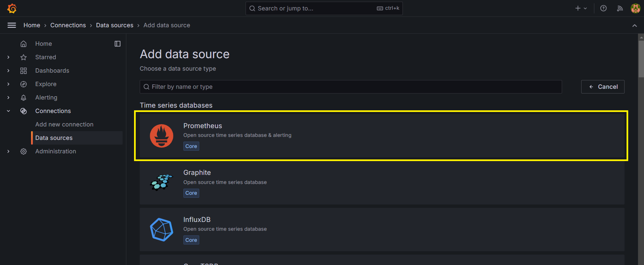Image resolution: width=644 pixels, height=265 pixels.
Task: Click the Time series databases heading
Action: (x=176, y=105)
